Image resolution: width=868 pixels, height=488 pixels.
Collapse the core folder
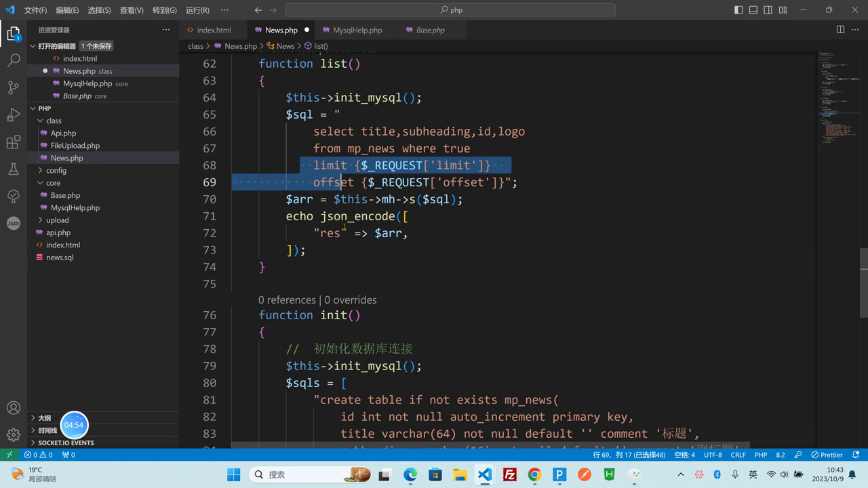tap(103, 183)
